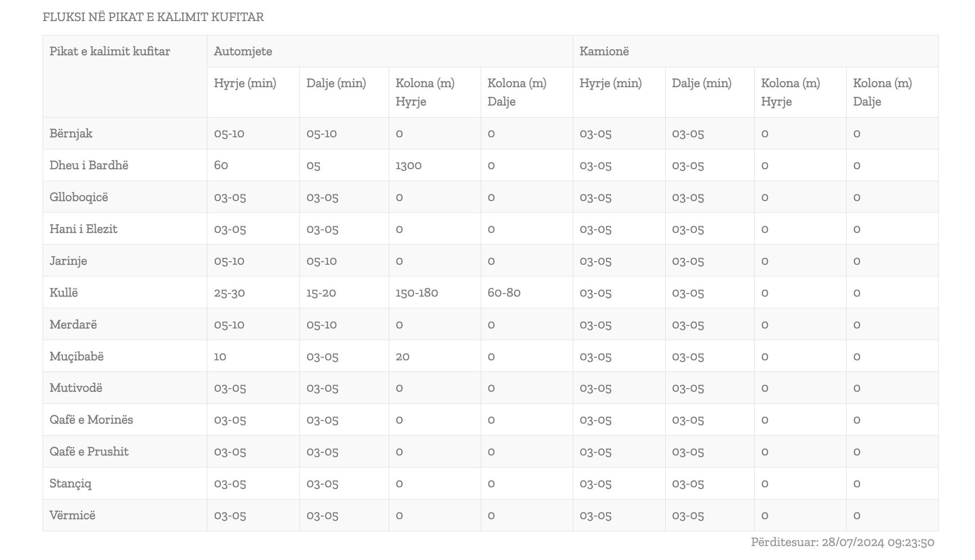Click the Bërnjak row name
Viewport: 975px width, 560px height.
pyautogui.click(x=71, y=133)
